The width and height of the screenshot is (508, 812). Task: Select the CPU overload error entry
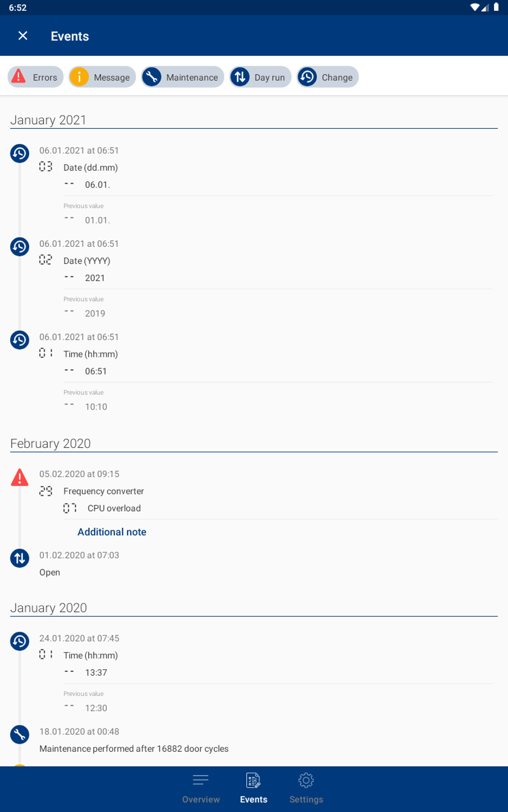click(114, 508)
